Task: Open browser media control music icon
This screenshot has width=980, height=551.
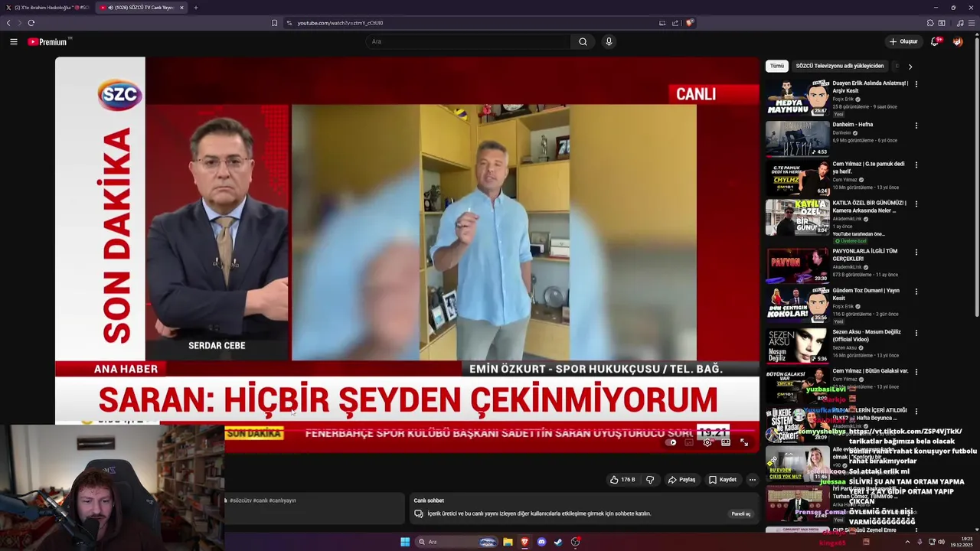Action: tap(960, 23)
